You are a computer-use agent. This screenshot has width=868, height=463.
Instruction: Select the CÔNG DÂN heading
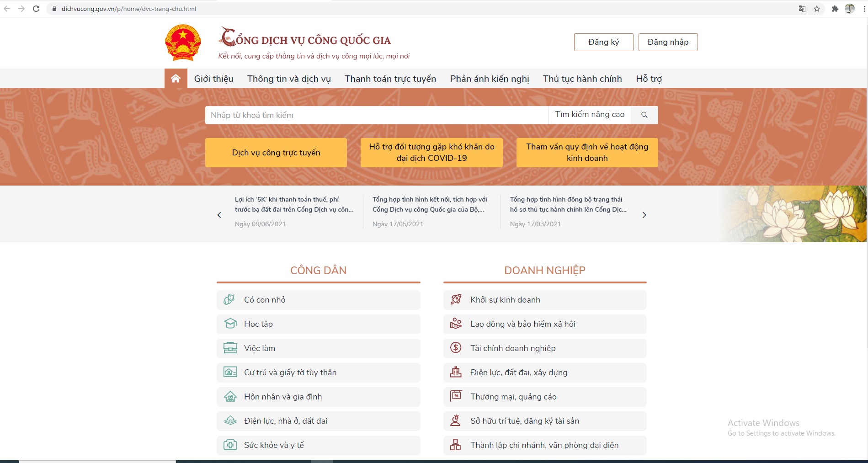[x=318, y=271]
